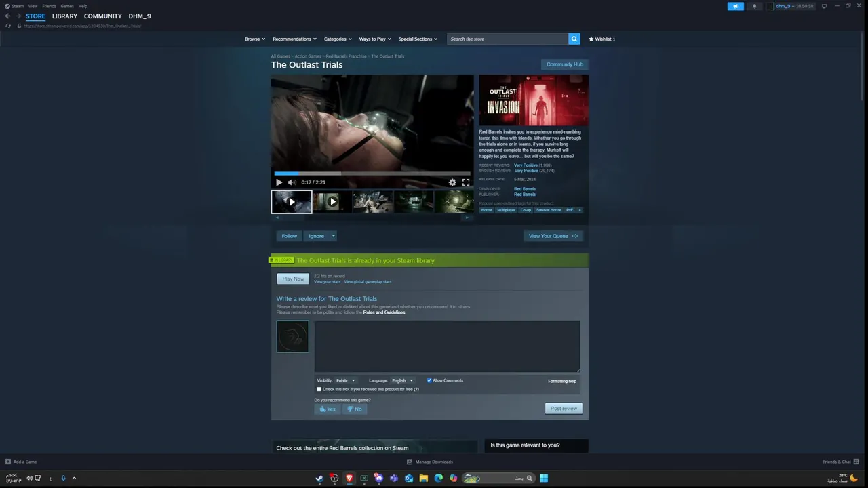The image size is (868, 488).
Task: Open video settings gear icon
Action: (452, 182)
